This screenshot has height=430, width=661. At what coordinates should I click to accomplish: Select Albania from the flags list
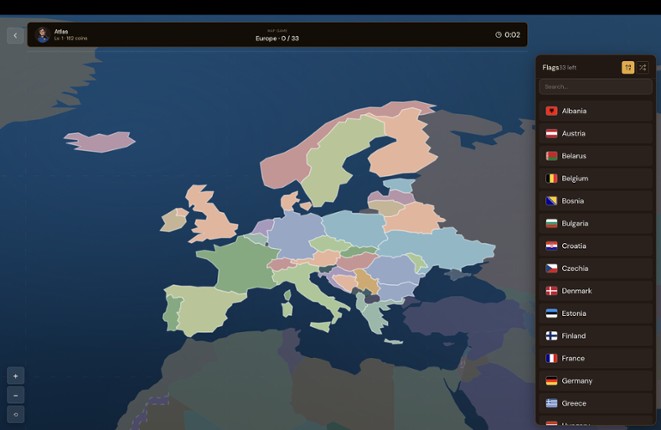[595, 111]
